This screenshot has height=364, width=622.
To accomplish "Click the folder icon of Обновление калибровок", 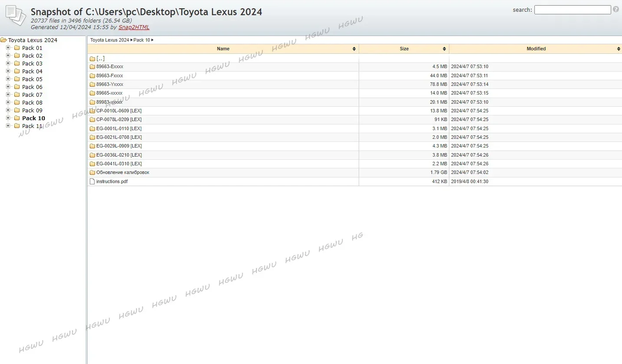I will (x=92, y=173).
